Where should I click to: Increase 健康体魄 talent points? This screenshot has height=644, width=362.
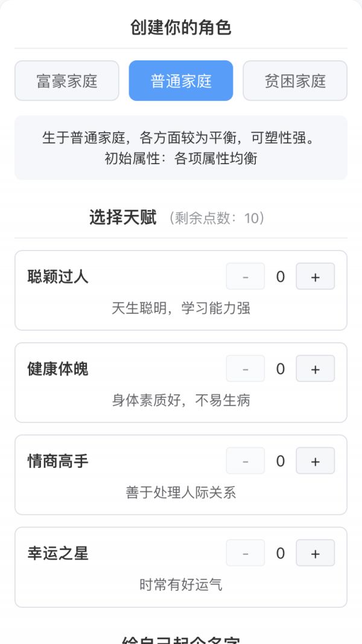click(x=315, y=368)
